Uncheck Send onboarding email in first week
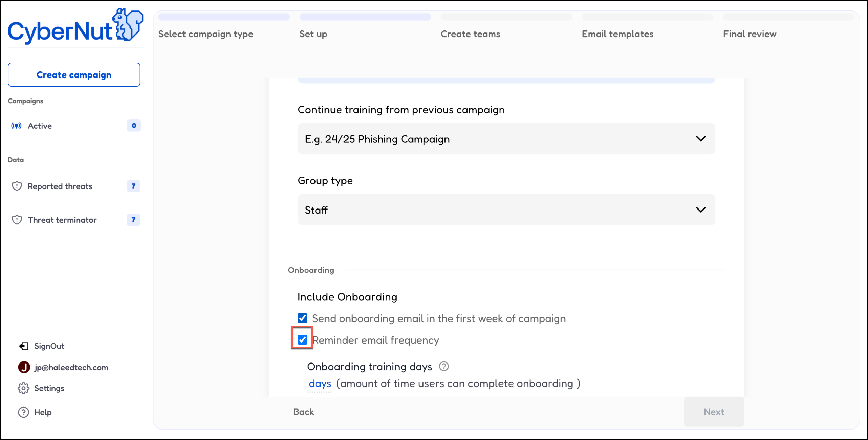868x440 pixels. [302, 318]
